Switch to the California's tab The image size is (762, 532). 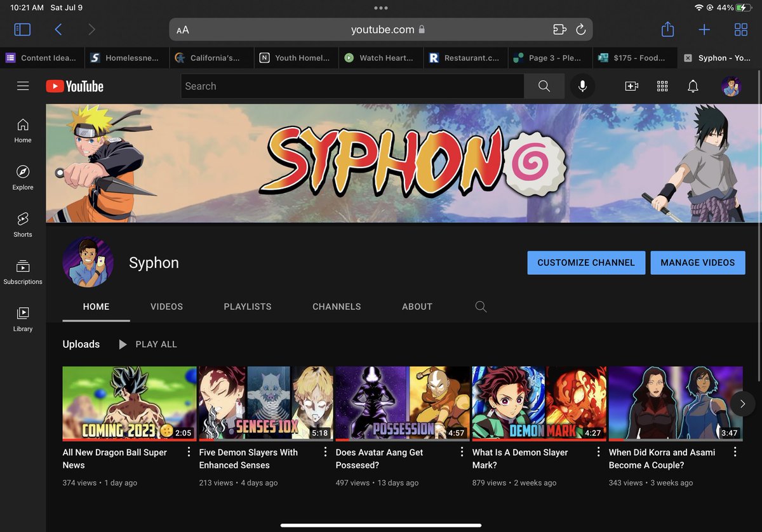point(211,58)
